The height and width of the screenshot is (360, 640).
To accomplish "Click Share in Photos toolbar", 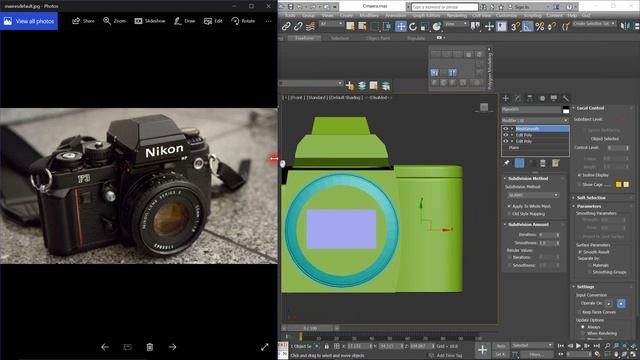I will 83,21.
